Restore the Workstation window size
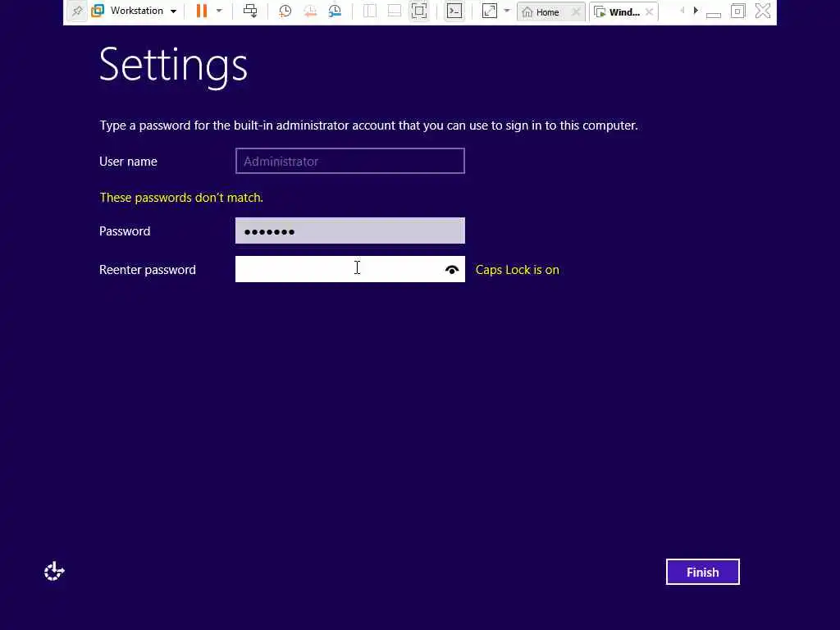 (x=737, y=11)
